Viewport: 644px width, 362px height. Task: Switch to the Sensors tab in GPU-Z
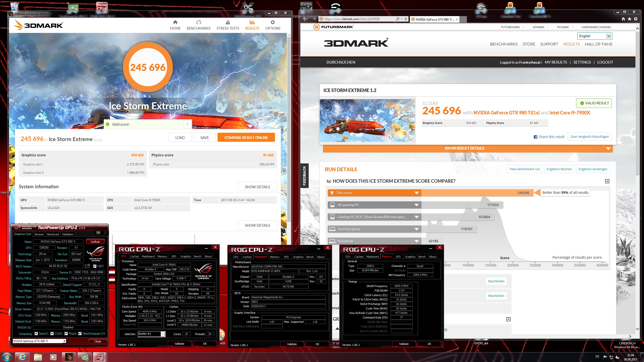tap(39, 234)
